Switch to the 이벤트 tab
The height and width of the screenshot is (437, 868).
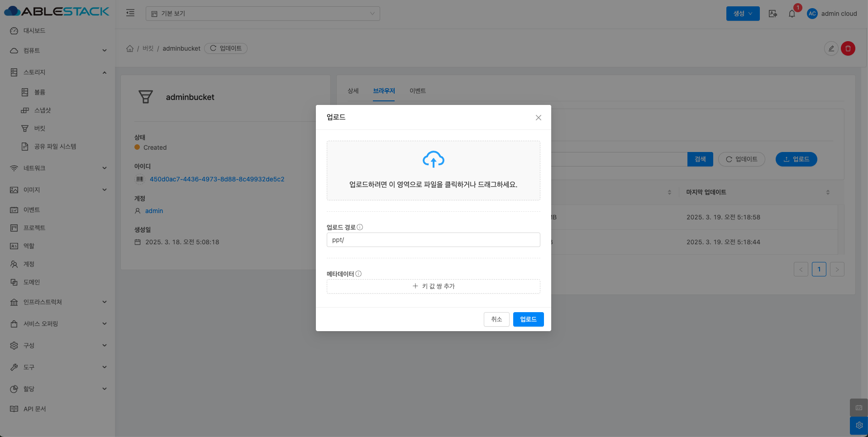click(x=417, y=91)
